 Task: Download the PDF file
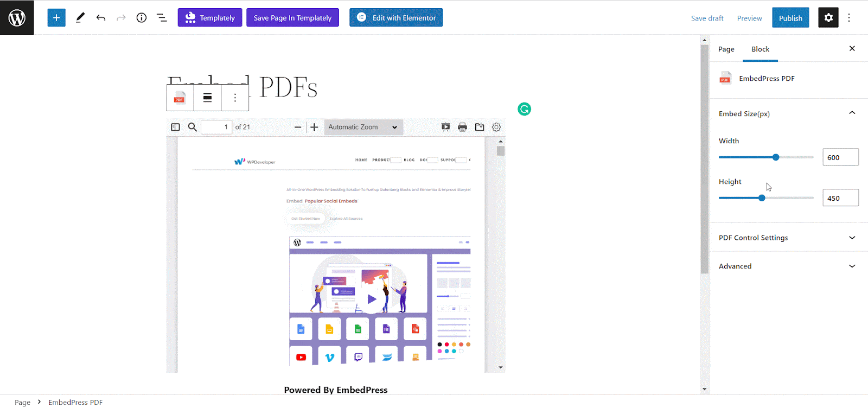click(x=480, y=127)
